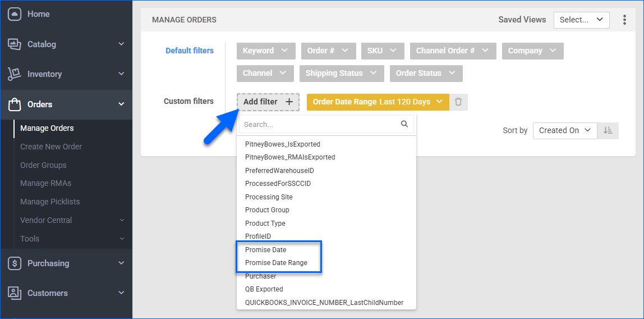Click the Customers sidebar icon

click(x=15, y=293)
